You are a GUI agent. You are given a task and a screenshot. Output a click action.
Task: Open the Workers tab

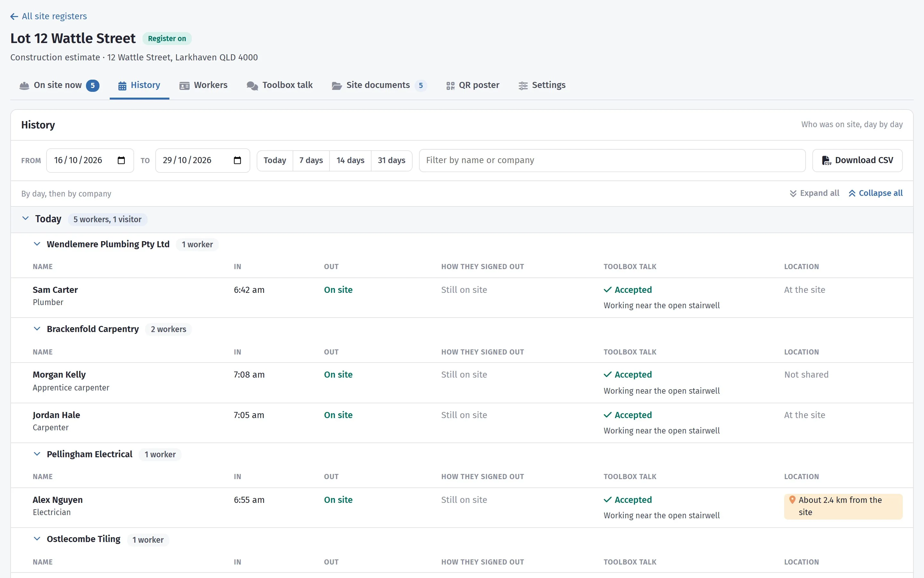click(203, 85)
